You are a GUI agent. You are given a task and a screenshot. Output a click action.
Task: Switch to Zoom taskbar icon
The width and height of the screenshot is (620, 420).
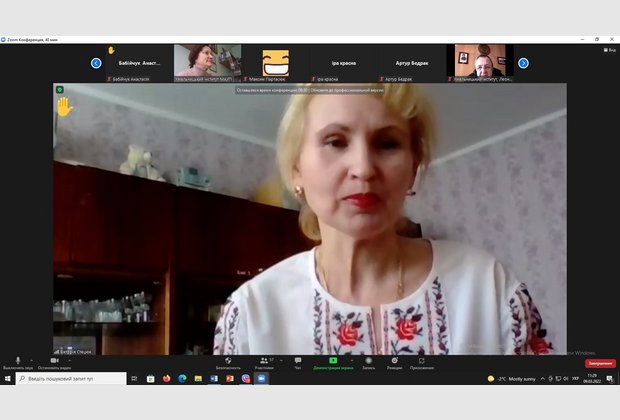click(x=261, y=378)
